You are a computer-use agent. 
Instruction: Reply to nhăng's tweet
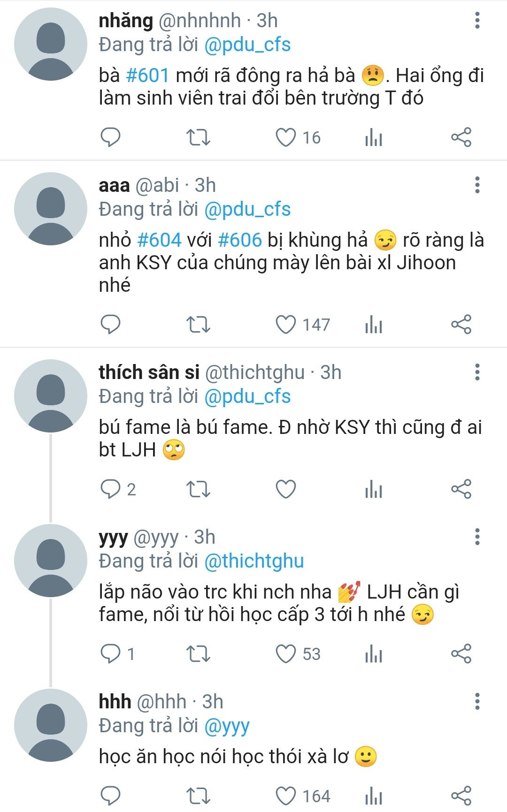tap(111, 137)
